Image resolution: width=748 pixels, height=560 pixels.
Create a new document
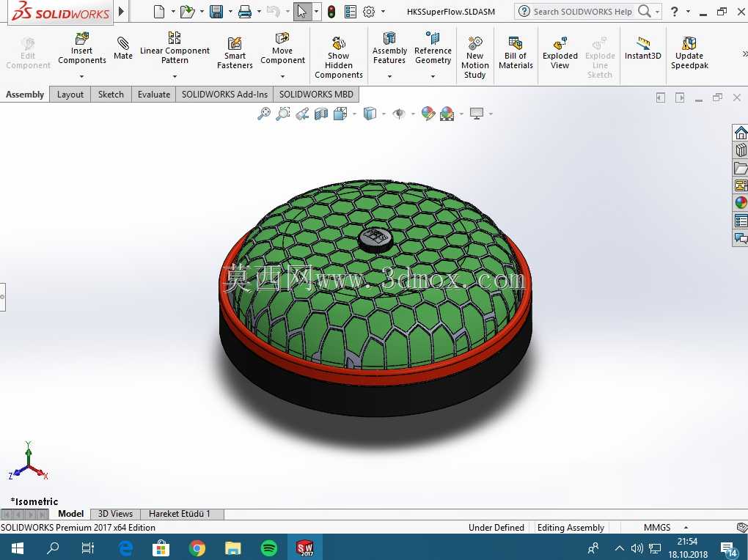click(159, 12)
